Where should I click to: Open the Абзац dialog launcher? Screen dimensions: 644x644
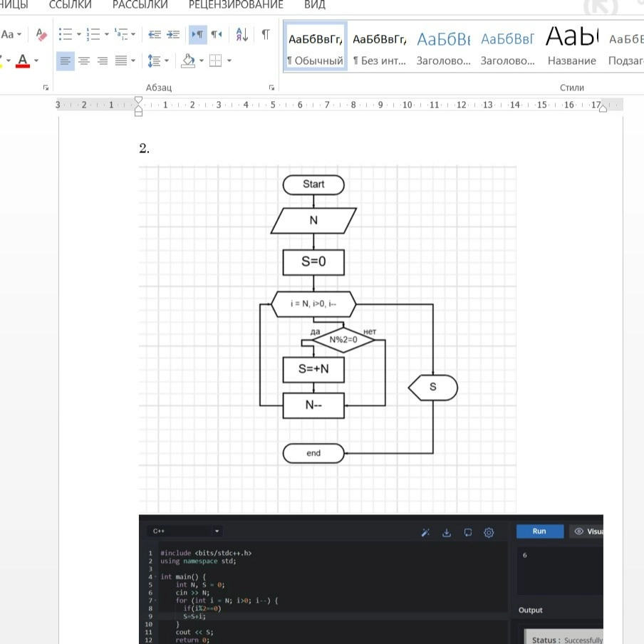(x=271, y=88)
